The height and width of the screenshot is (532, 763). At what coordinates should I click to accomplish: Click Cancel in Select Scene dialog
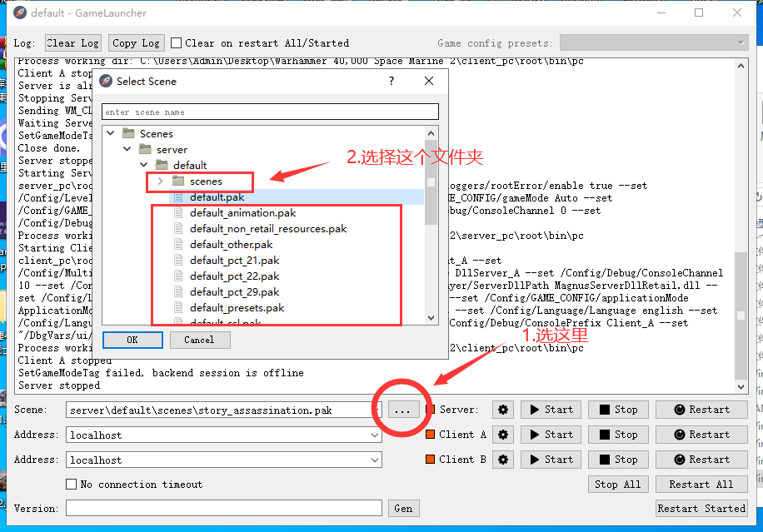coord(200,340)
